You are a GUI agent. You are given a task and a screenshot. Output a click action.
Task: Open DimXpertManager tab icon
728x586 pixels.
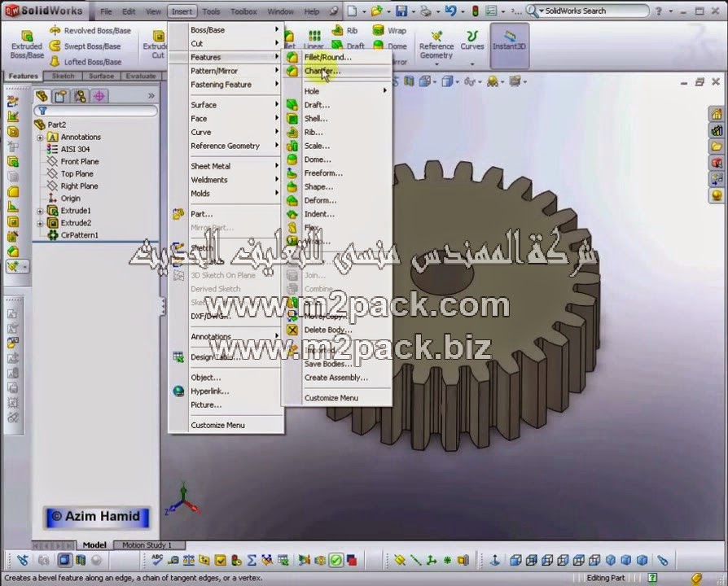click(99, 96)
